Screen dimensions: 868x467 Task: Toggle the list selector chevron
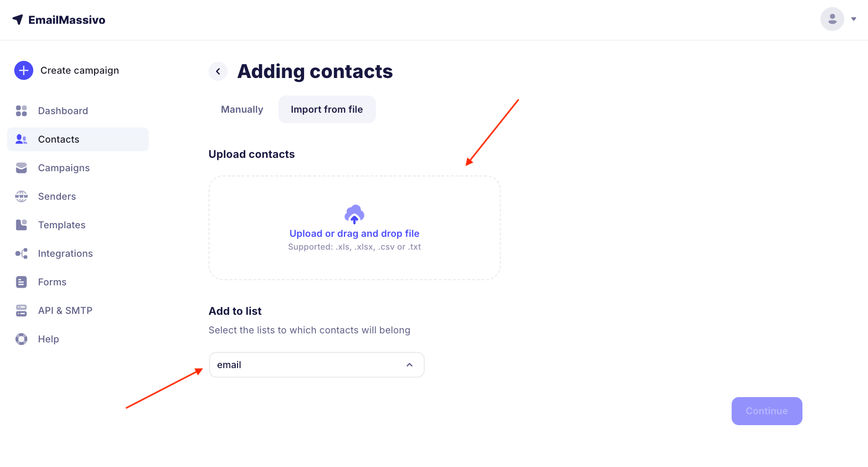pos(410,365)
